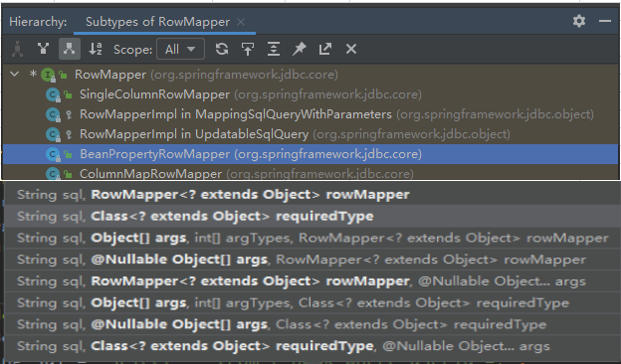Viewport: 621px width, 364px height.
Task: Pick 'Object[] args, int[] argTypes, Class requiredType' overload
Action: (x=312, y=302)
